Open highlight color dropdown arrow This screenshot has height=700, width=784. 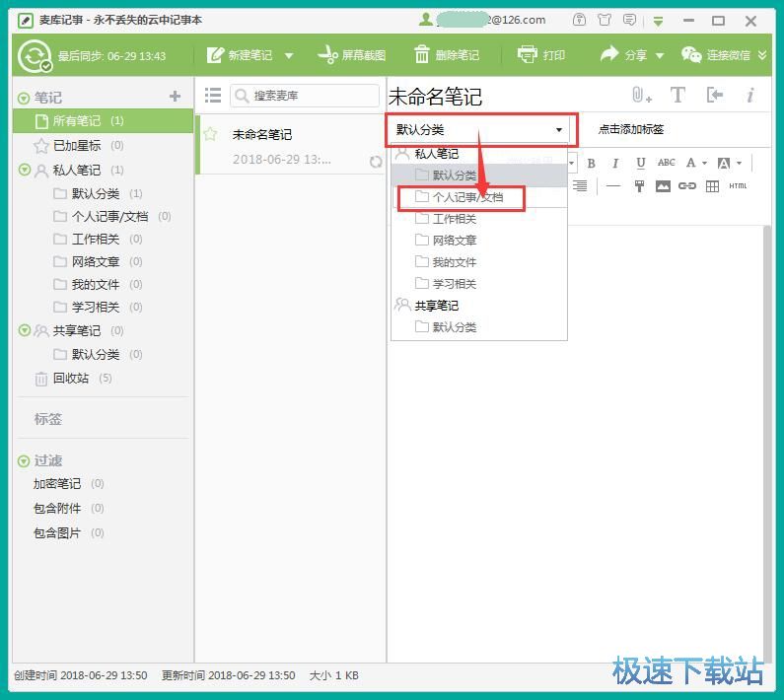[x=739, y=163]
